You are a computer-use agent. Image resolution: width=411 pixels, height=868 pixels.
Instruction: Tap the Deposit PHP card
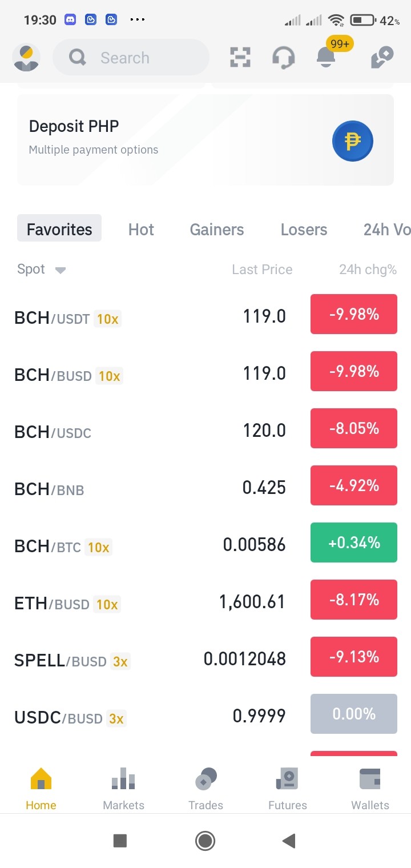click(x=205, y=140)
